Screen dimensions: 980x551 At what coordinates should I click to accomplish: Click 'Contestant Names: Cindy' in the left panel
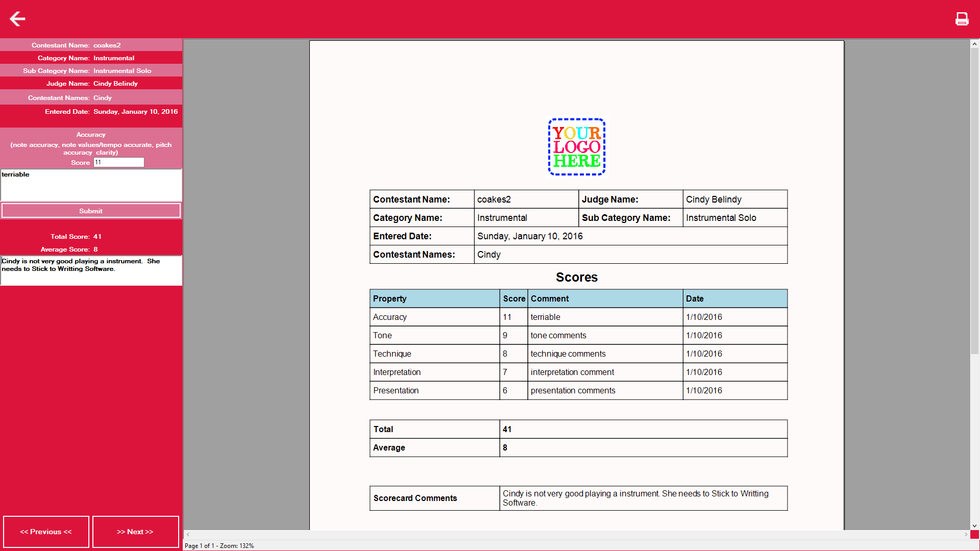pos(70,98)
